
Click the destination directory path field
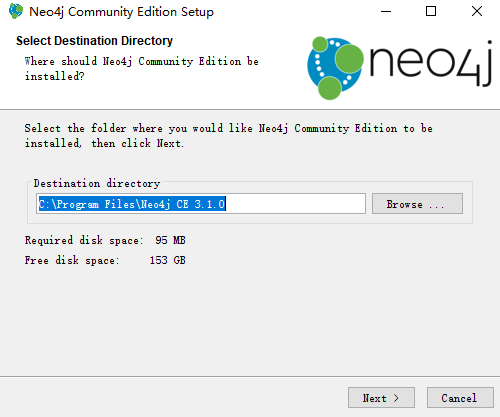click(x=201, y=204)
